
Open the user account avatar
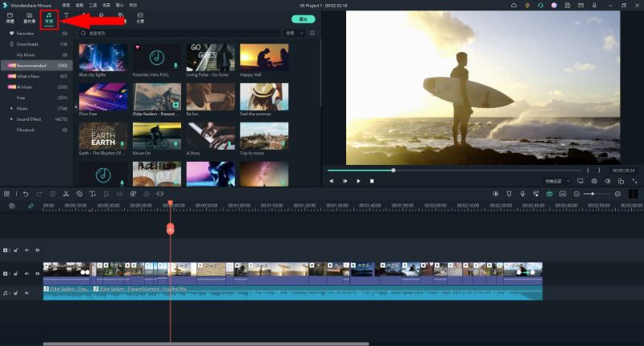click(x=554, y=6)
